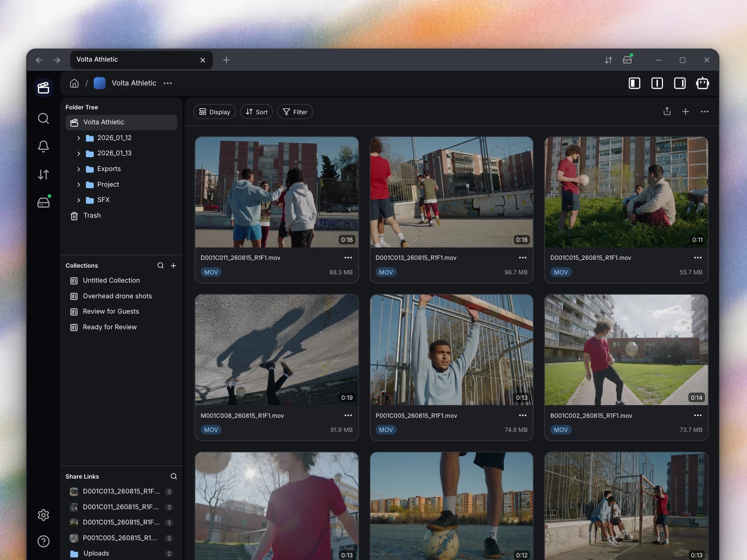Click the title bar transfer arrows icon
Screen dimensions: 747x560
[x=608, y=60]
